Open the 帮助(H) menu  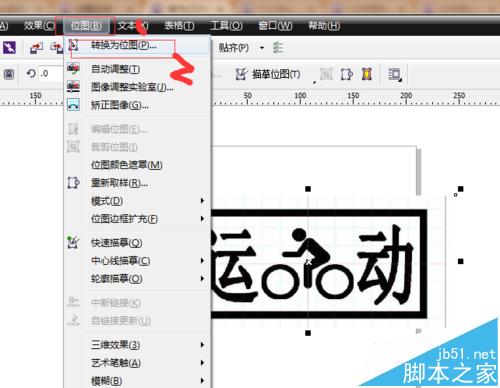pos(324,26)
